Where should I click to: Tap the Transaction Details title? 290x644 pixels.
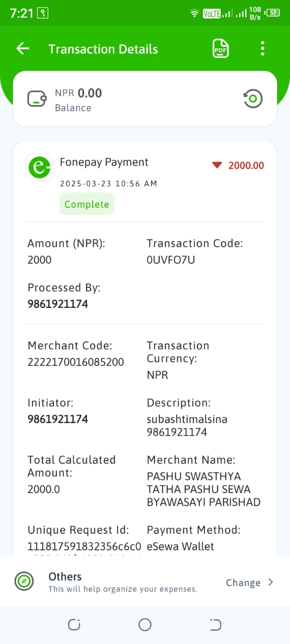click(x=103, y=49)
